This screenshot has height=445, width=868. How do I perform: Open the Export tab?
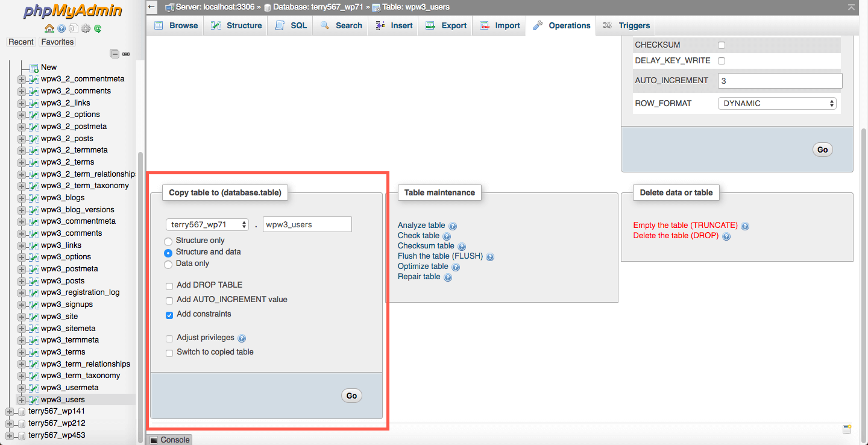(x=445, y=25)
